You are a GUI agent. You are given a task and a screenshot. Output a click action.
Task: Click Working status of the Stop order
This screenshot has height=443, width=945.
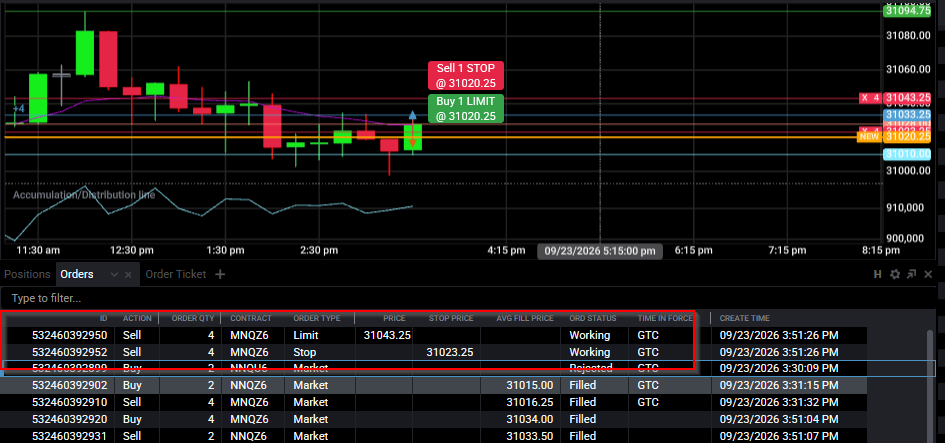point(589,352)
